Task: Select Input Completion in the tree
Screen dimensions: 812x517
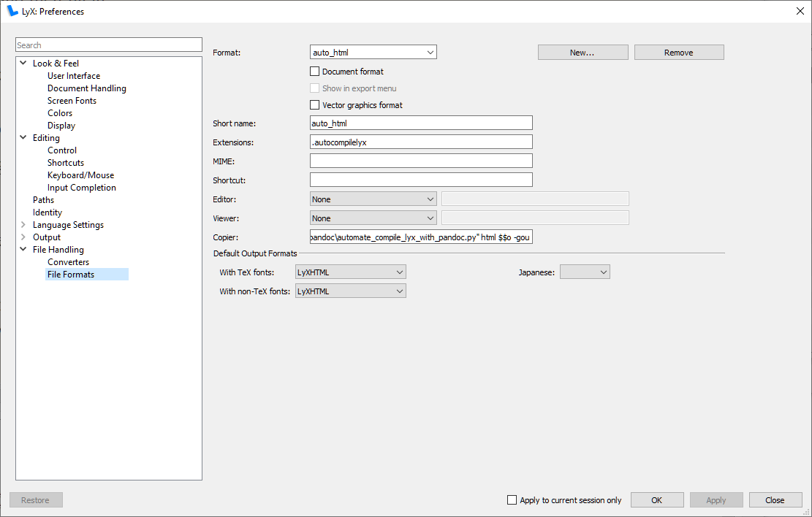Action: (81, 188)
